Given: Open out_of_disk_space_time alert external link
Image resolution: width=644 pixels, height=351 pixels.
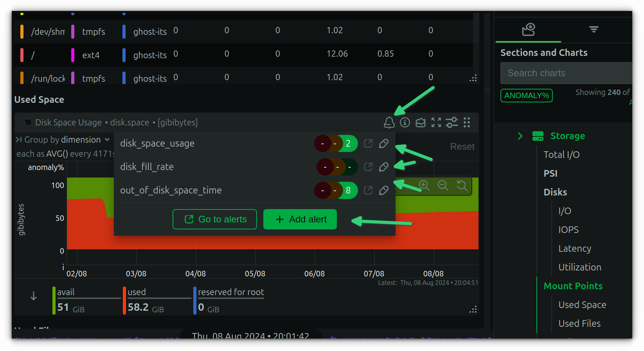Looking at the screenshot, I should click(368, 190).
